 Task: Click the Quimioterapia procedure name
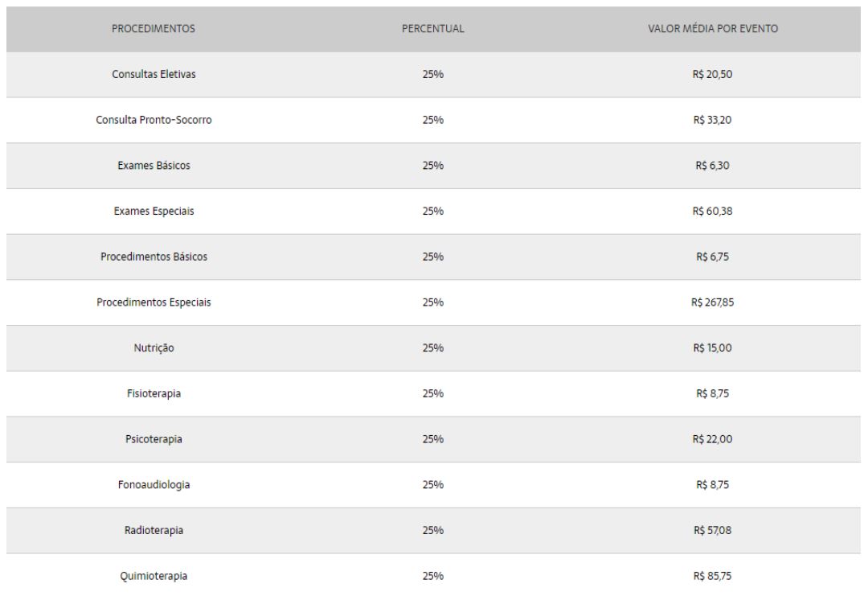[154, 577]
